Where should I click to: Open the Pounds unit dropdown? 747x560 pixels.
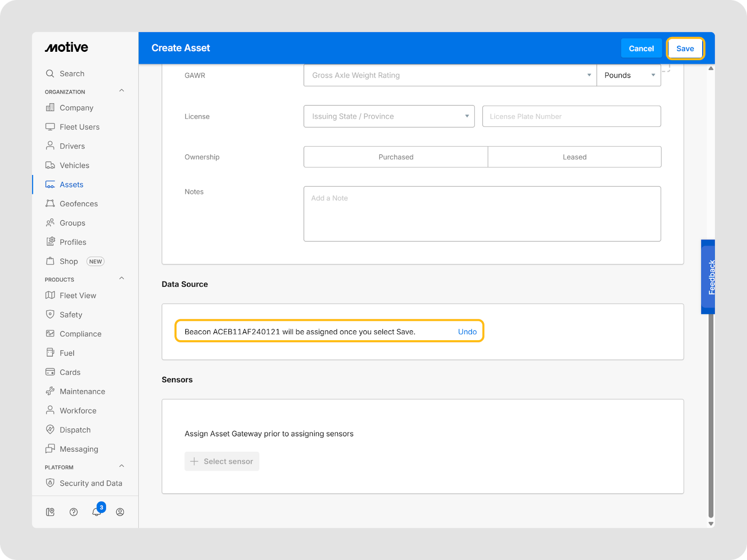coord(628,75)
